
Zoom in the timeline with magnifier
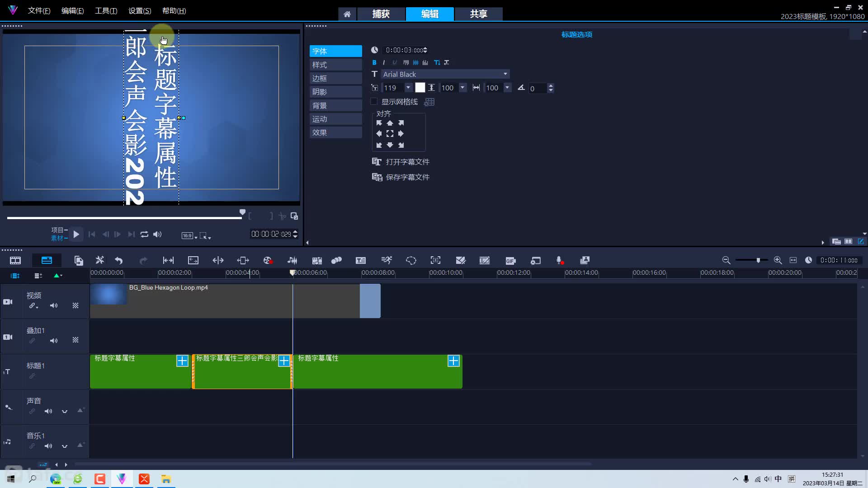pos(778,260)
